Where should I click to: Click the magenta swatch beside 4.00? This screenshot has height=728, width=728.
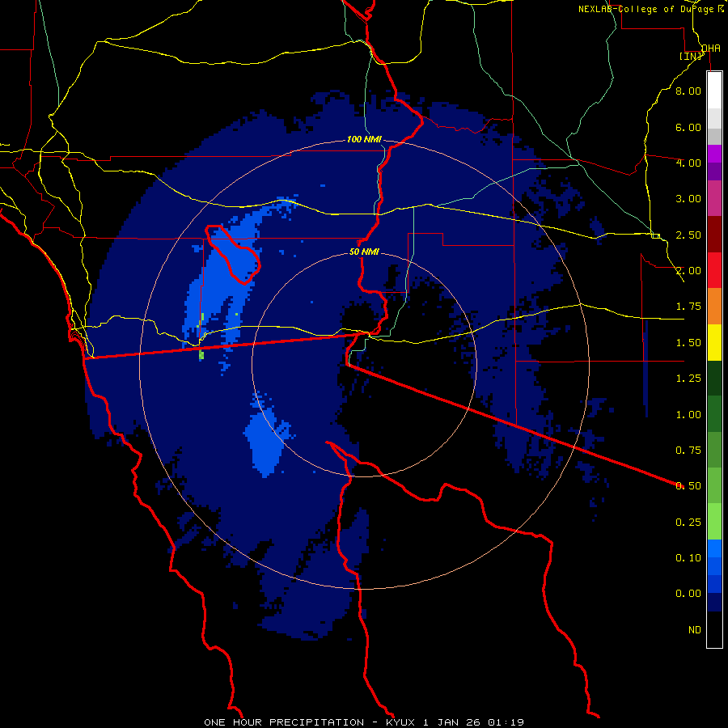[x=714, y=154]
